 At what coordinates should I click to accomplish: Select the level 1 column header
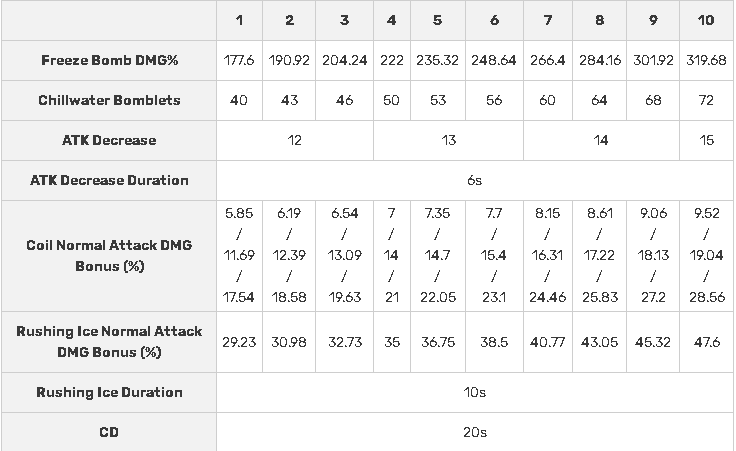[x=239, y=20]
